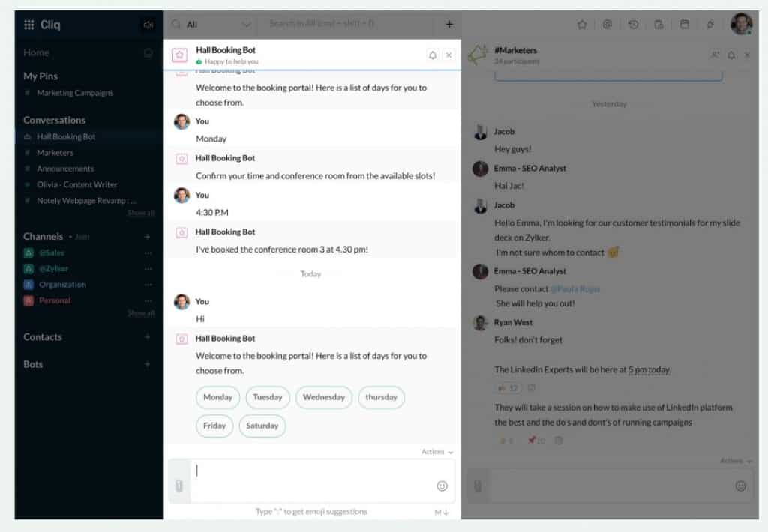This screenshot has width=768, height=532.
Task: Open the user profile avatar at the top right
Action: 741,23
